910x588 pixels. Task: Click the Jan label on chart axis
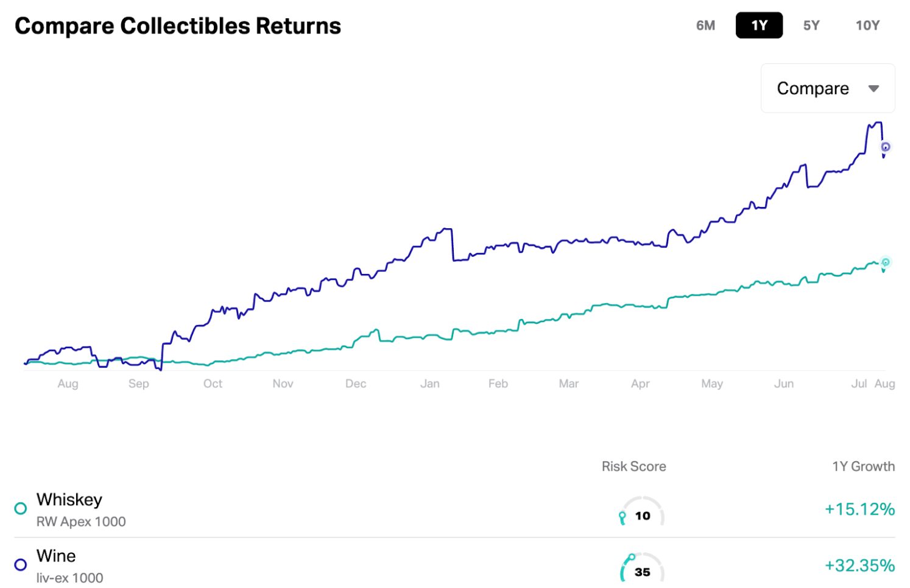[x=430, y=383]
